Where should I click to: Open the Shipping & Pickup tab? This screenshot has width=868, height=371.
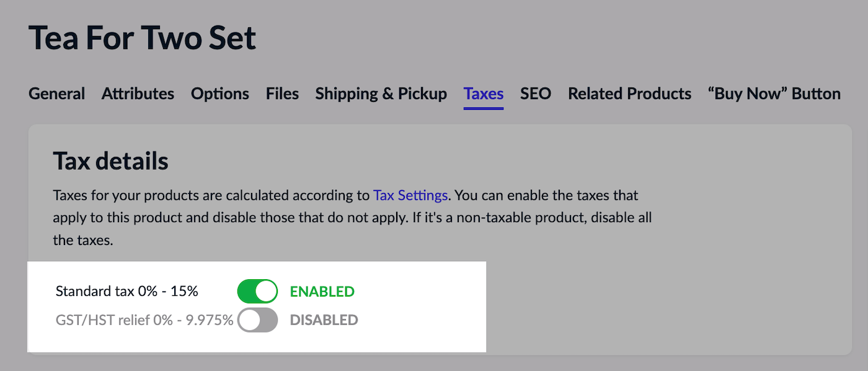click(x=381, y=94)
